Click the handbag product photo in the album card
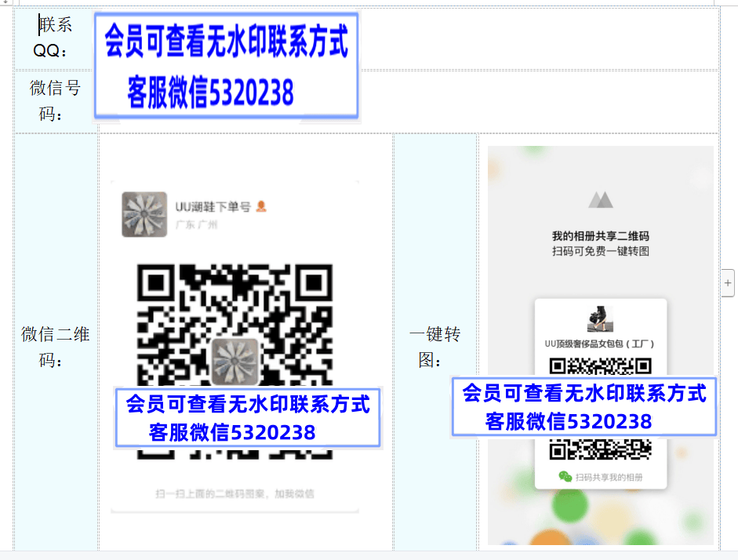This screenshot has width=738, height=560. (601, 318)
